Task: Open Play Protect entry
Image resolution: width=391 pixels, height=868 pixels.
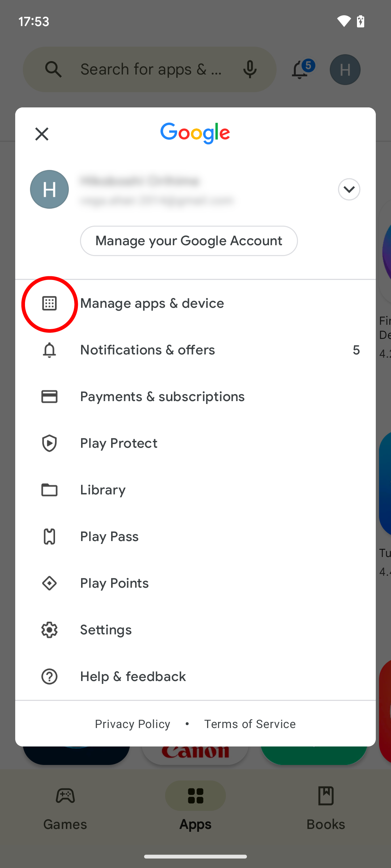Action: 195,443
